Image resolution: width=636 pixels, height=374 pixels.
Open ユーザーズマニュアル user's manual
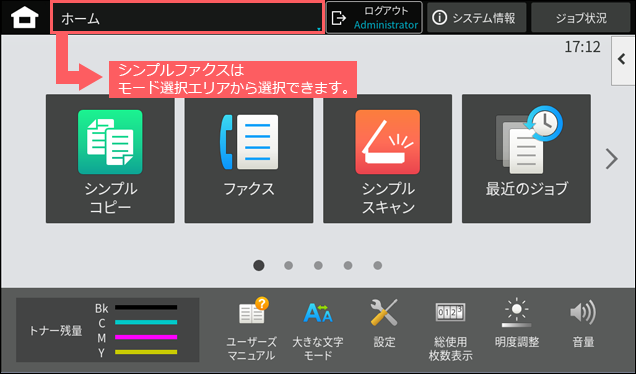click(251, 329)
